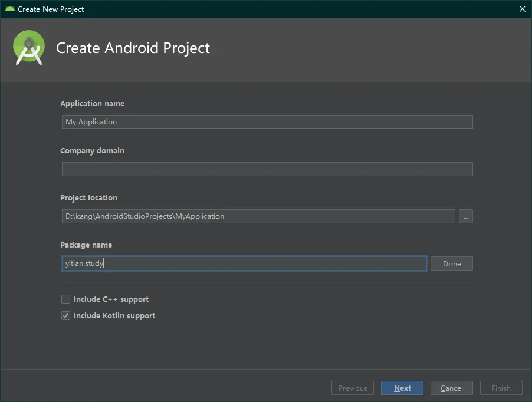Click the Application name label
The height and width of the screenshot is (402, 532).
pyautogui.click(x=92, y=103)
